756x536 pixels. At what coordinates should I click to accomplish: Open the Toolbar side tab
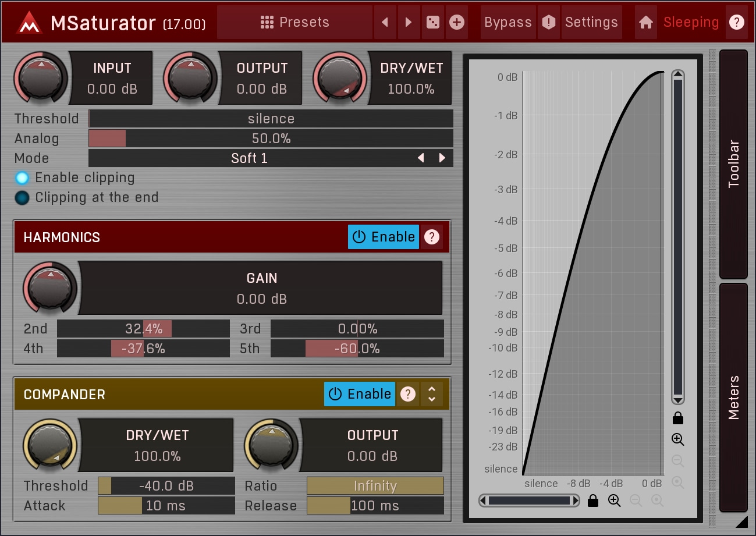click(x=733, y=164)
